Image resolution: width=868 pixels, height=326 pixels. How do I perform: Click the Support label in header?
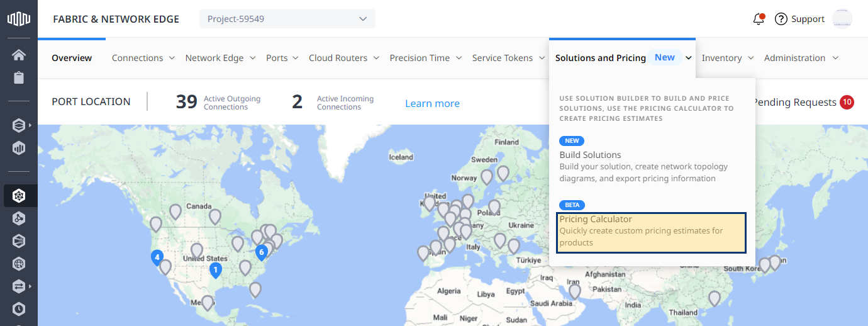[808, 19]
